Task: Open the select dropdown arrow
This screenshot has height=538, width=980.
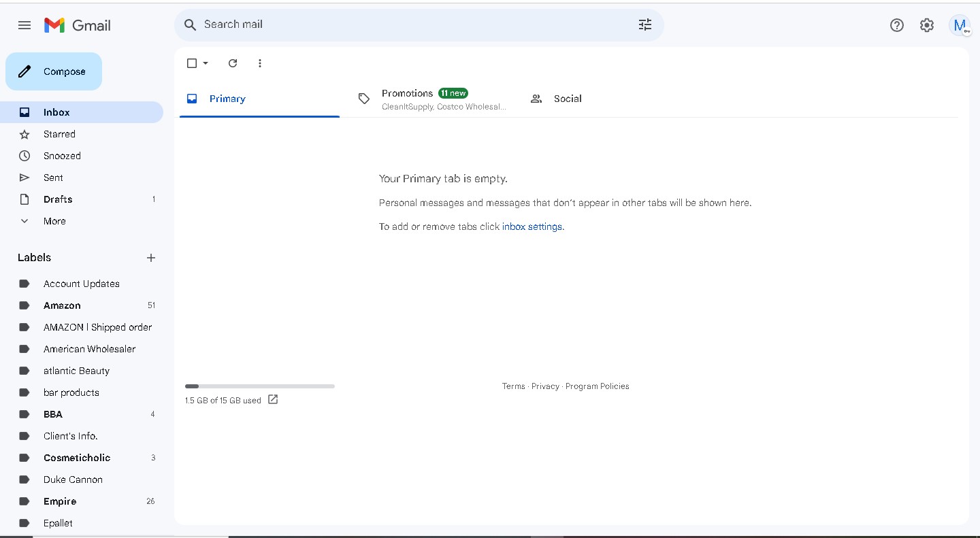Action: coord(206,63)
